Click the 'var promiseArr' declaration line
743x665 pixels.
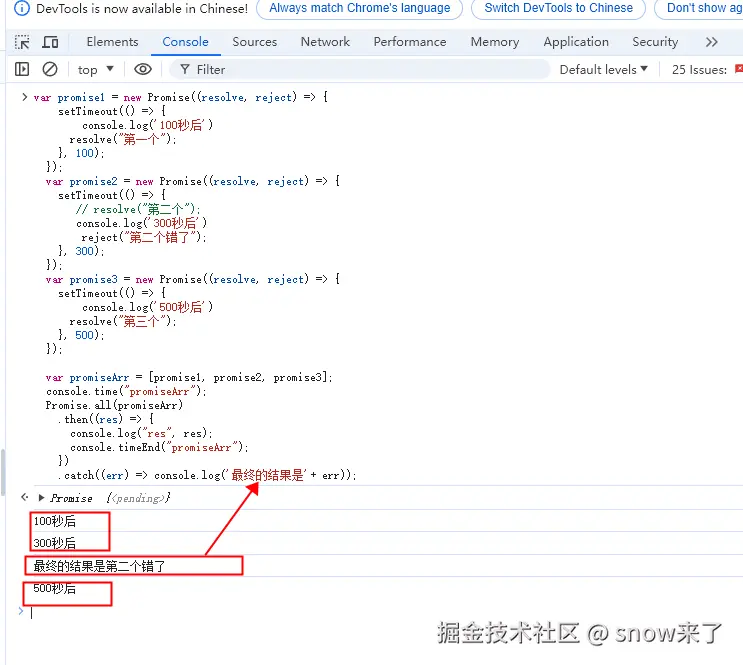189,377
